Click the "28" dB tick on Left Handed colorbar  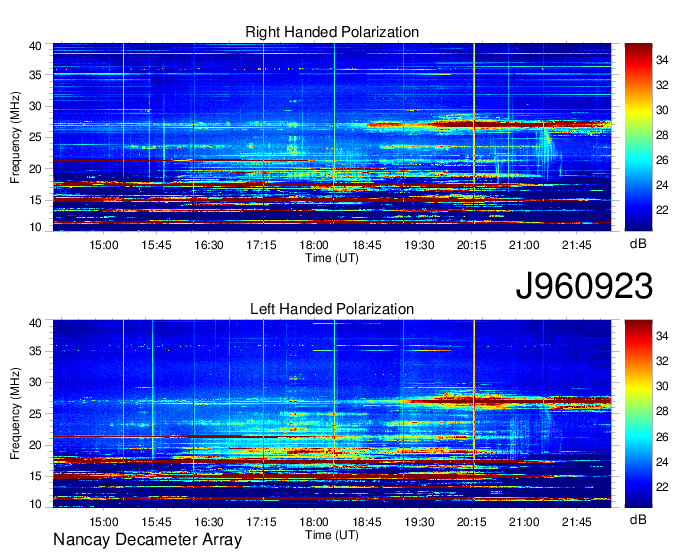click(662, 412)
